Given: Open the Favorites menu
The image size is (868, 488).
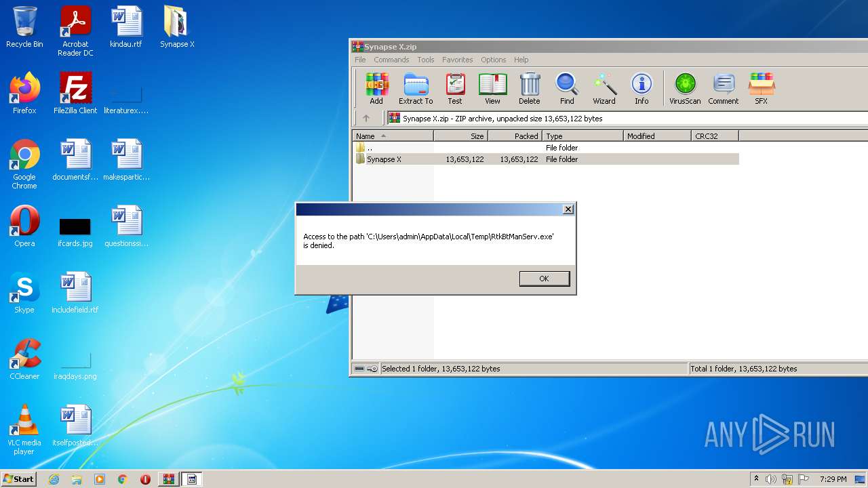Looking at the screenshot, I should [x=458, y=60].
